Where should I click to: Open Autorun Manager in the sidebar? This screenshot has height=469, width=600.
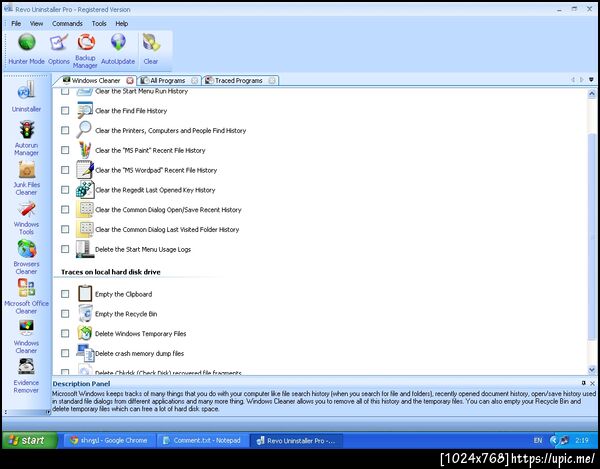[26, 138]
